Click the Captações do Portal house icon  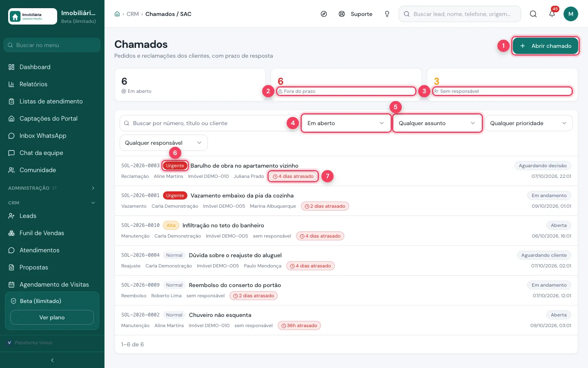(11, 119)
